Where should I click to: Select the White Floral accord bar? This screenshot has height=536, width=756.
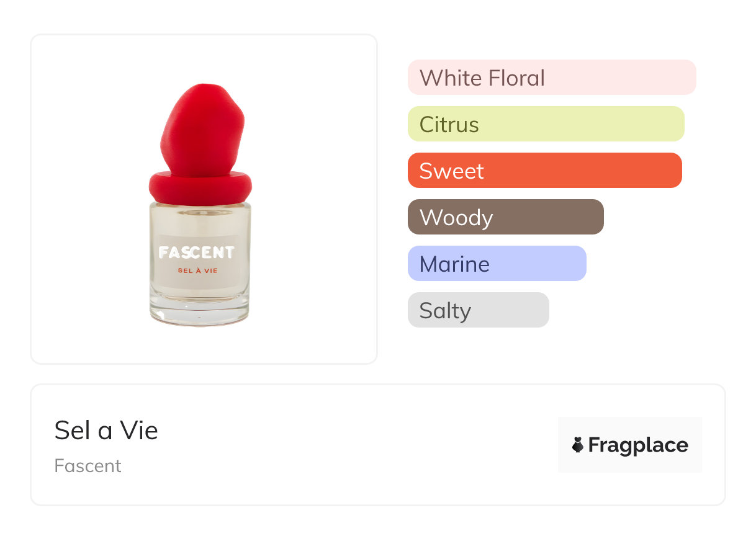[x=551, y=78]
